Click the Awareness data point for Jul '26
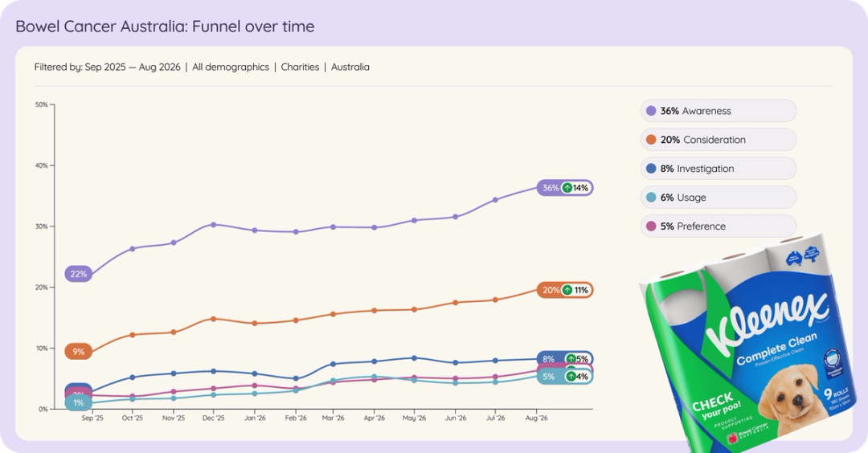The image size is (868, 453). pos(495,200)
